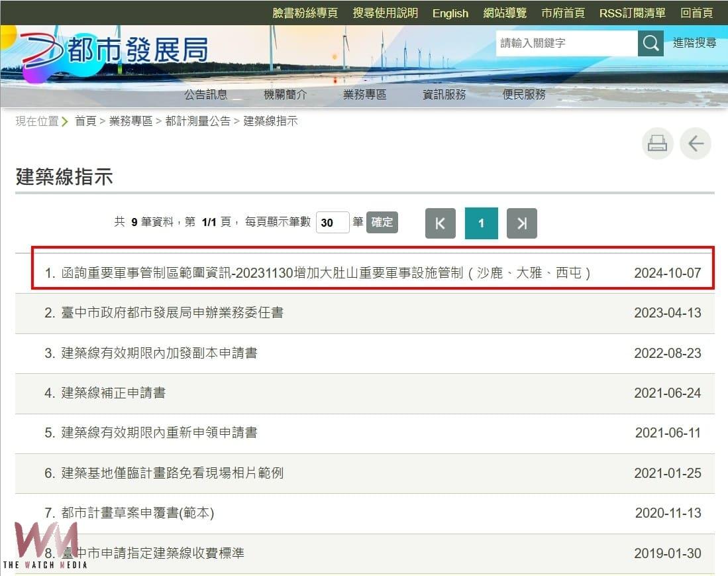The image size is (728, 576).
Task: Click the 確定 confirm button
Action: (x=382, y=222)
